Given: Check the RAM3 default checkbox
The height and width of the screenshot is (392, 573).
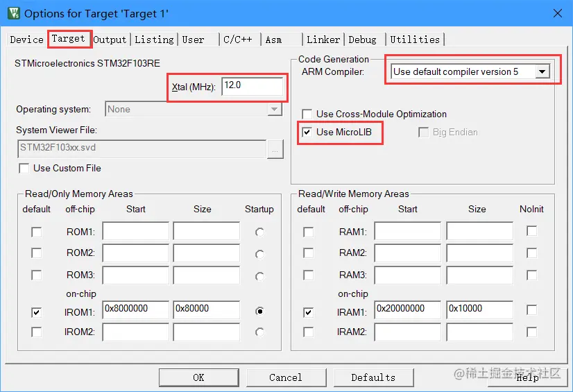Looking at the screenshot, I should tap(309, 275).
